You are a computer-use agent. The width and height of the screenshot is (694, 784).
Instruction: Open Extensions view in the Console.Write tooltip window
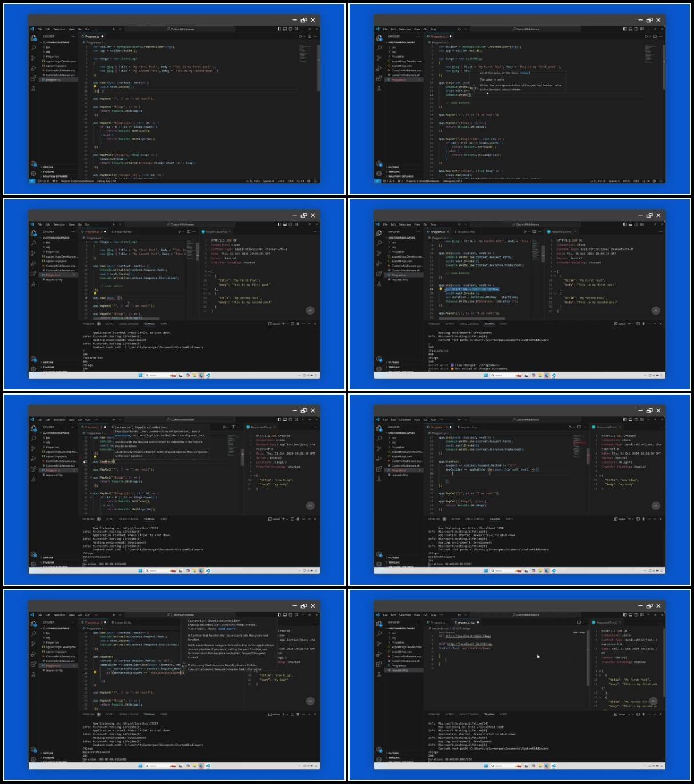pos(379,79)
